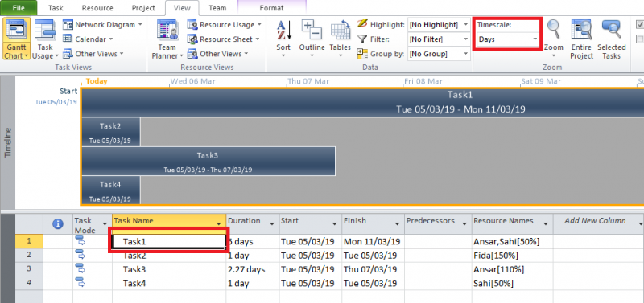Open the Predecessors column filter arrow
Viewport: 644px width, 303px height.
coord(464,224)
